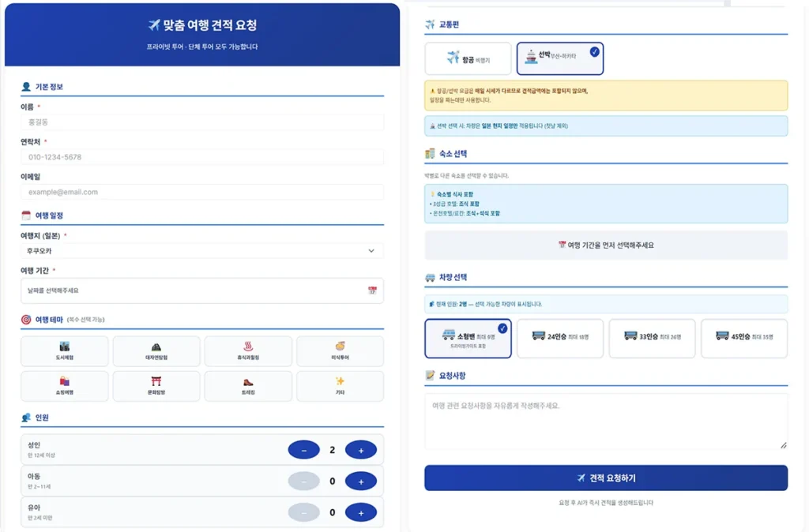The width and height of the screenshot is (809, 532).
Task: Click the 견적 요청하기 submit button
Action: tap(606, 478)
